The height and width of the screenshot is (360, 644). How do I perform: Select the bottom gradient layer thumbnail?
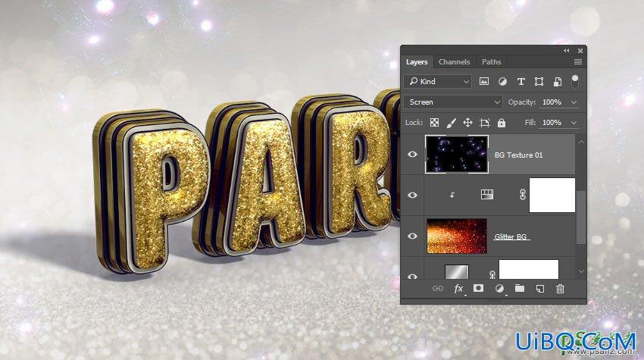[457, 271]
